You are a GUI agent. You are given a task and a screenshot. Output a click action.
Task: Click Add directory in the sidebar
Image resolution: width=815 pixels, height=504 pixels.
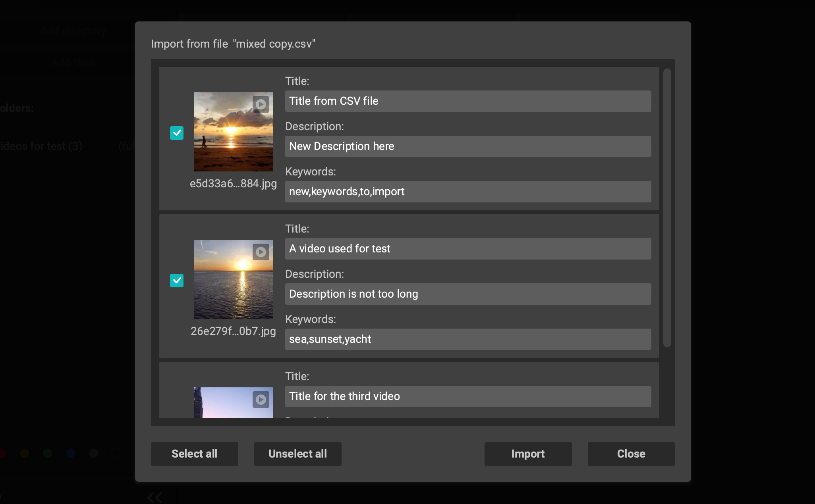coord(73,31)
